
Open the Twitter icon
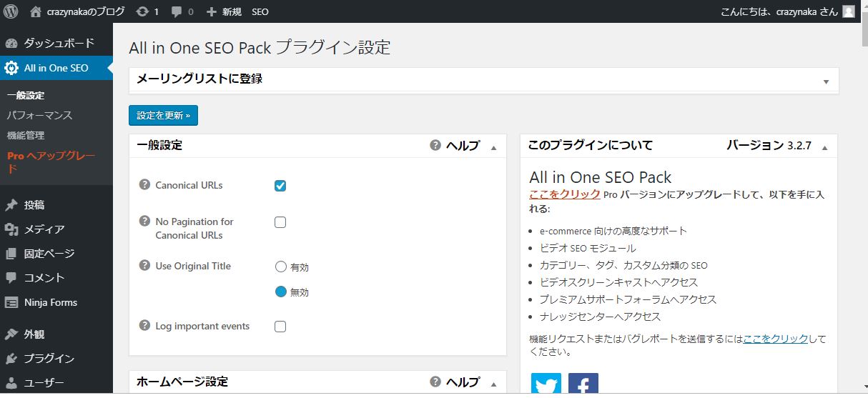[x=546, y=384]
